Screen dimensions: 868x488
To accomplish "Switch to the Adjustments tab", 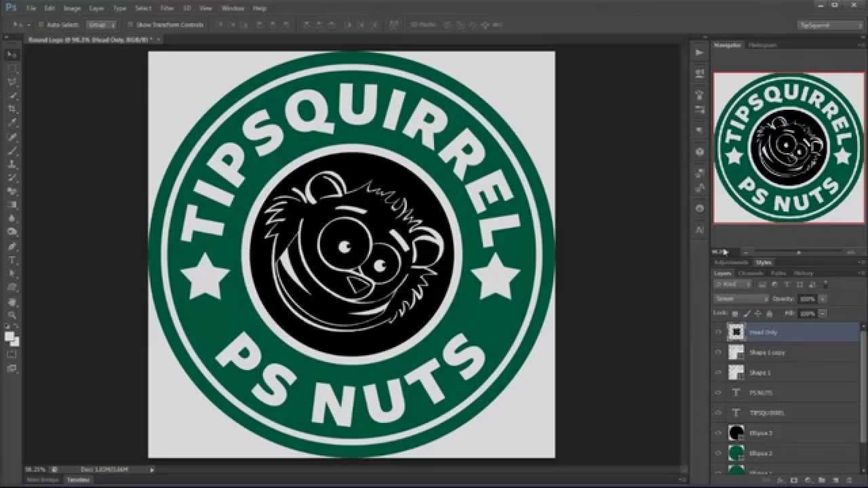I will pyautogui.click(x=732, y=262).
